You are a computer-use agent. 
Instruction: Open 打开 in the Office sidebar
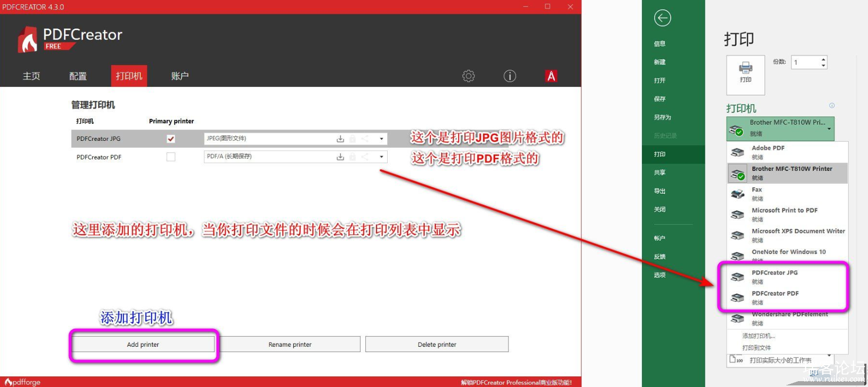point(660,80)
